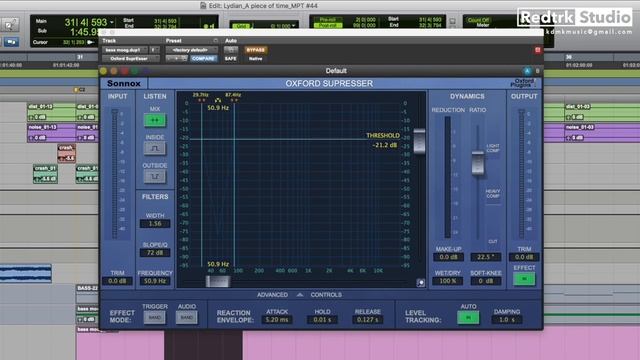The image size is (640, 360).
Task: Click the 87.4Hz upper band marker
Action: coord(233,95)
